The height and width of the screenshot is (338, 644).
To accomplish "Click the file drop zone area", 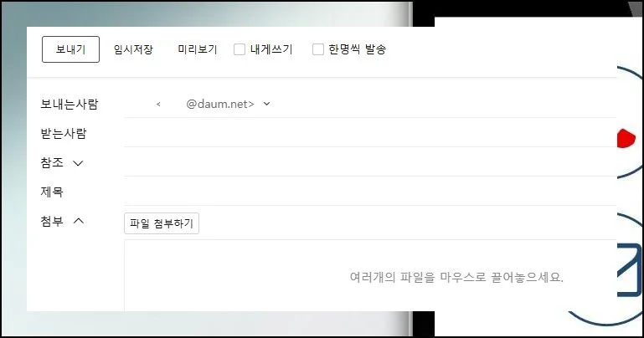I will point(370,275).
